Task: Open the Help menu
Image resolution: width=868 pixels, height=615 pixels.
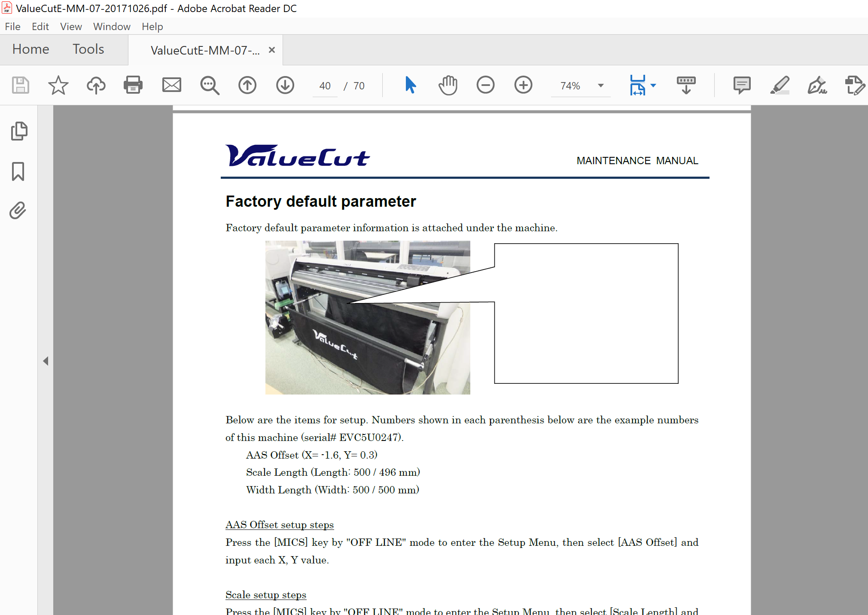Action: point(152,27)
